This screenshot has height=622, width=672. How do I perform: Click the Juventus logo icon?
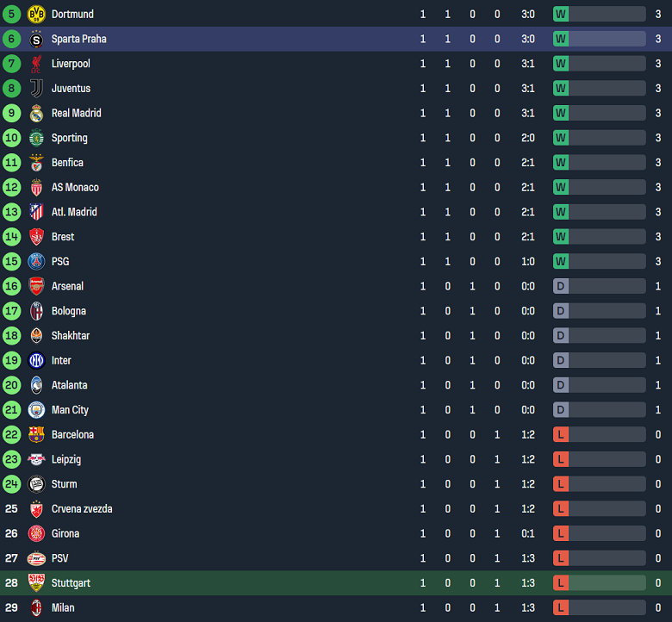tap(36, 89)
